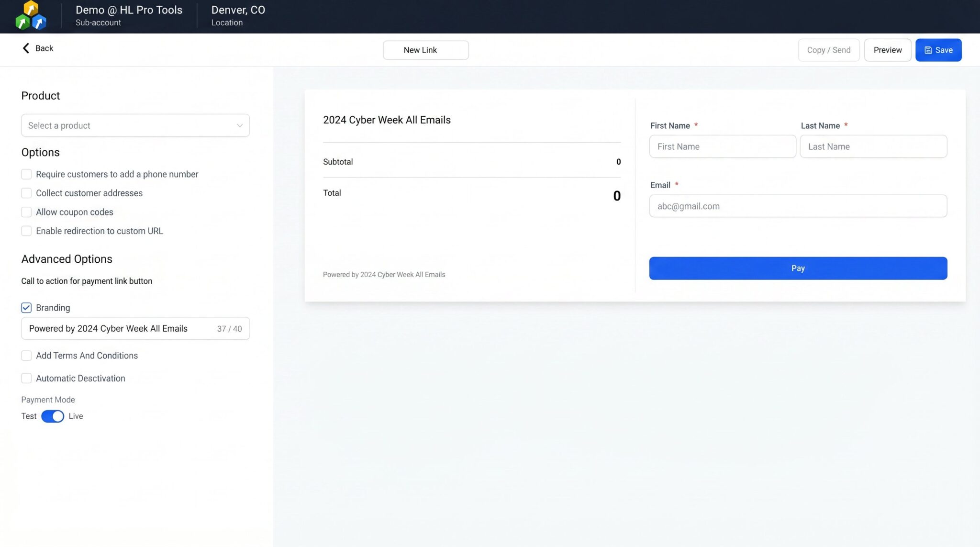Save the payment link
This screenshot has height=547, width=980.
coord(938,50)
